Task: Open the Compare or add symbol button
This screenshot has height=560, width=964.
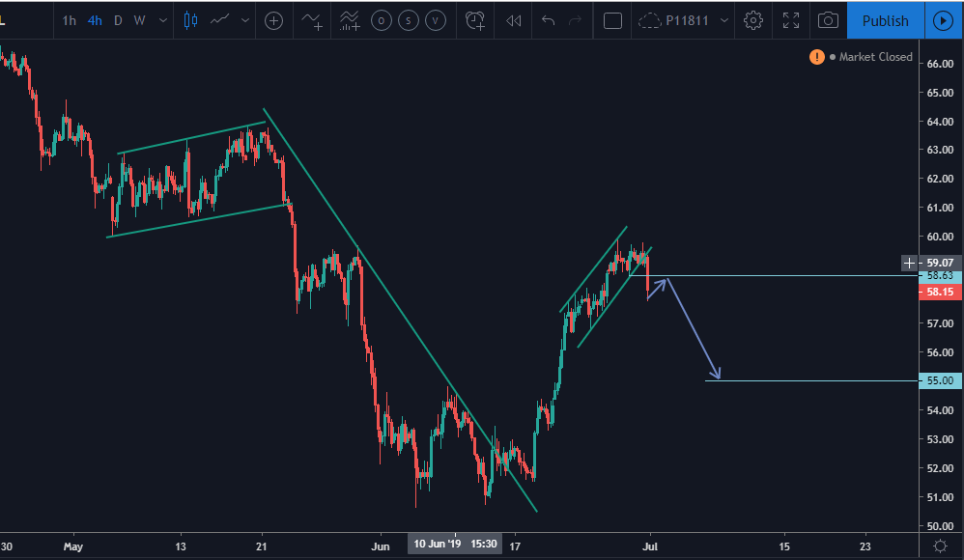Action: coord(273,21)
